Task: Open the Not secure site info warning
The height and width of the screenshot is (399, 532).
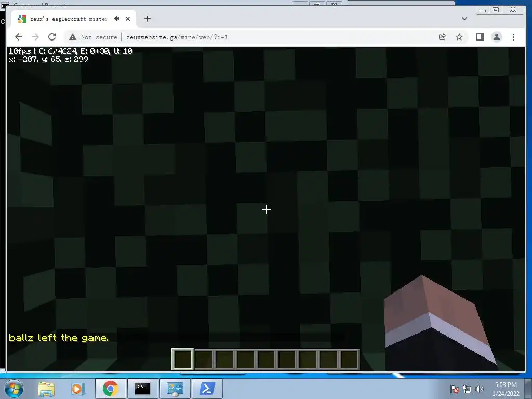Action: tap(93, 37)
